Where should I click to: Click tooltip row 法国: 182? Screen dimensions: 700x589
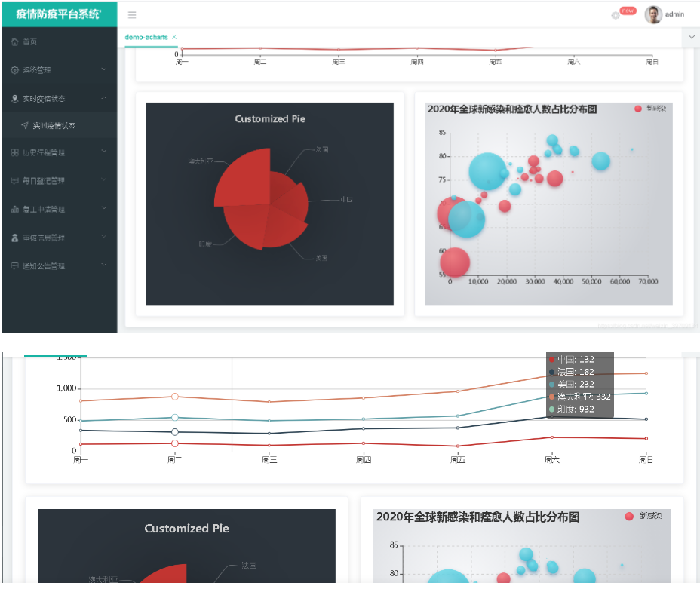pos(572,372)
